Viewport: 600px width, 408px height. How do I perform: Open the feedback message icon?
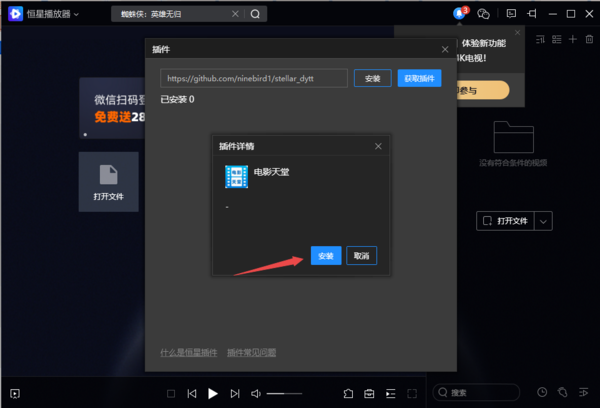pyautogui.click(x=511, y=14)
